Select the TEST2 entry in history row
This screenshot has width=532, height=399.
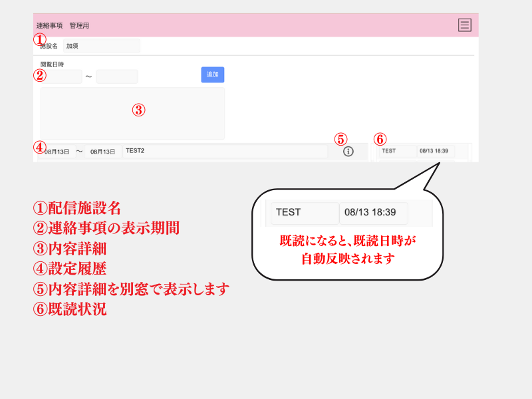point(225,151)
